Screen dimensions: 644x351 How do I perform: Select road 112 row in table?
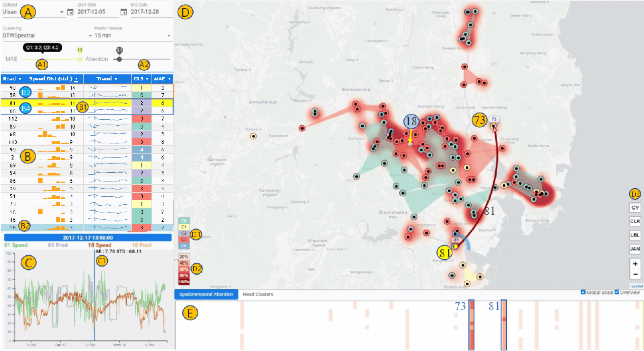13,119
